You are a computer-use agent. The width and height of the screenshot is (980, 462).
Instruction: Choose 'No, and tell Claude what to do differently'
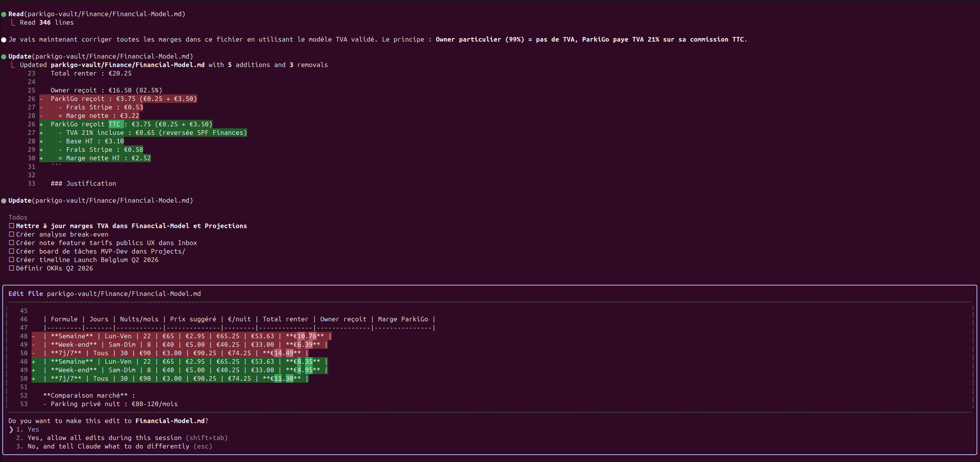108,446
